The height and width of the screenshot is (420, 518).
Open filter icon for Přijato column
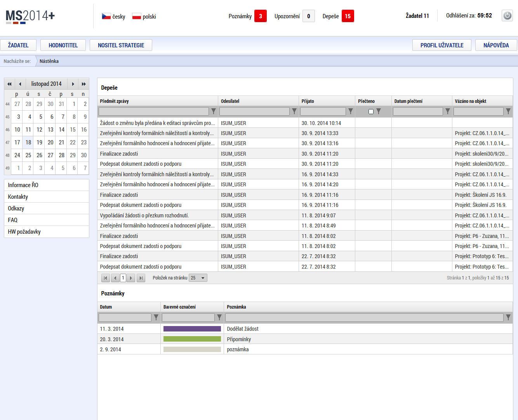pyautogui.click(x=350, y=111)
